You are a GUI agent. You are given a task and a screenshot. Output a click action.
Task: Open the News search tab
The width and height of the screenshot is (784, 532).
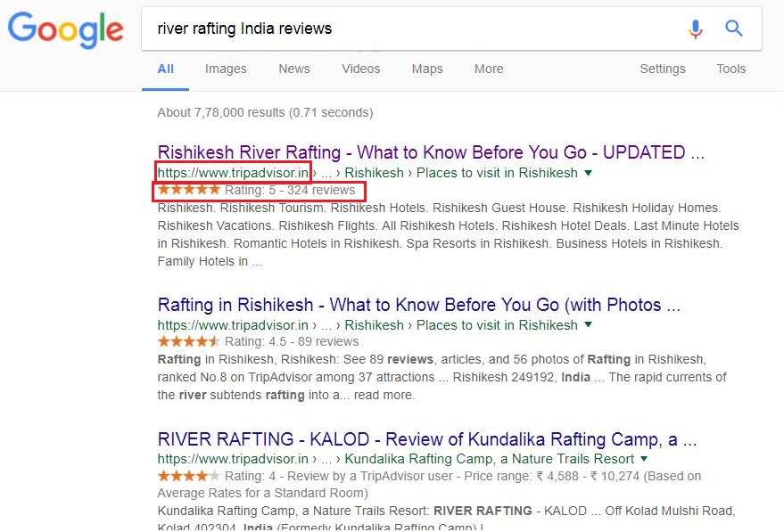(294, 69)
